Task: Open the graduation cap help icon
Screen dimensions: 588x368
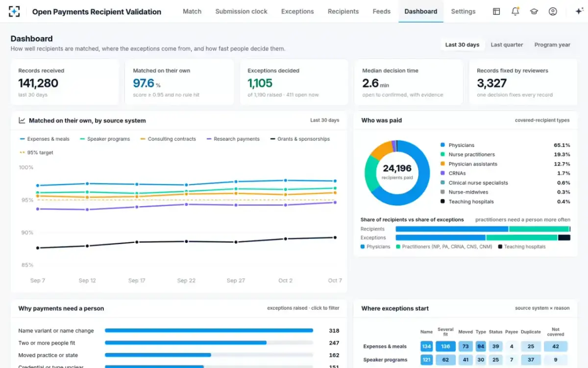Action: coord(534,11)
